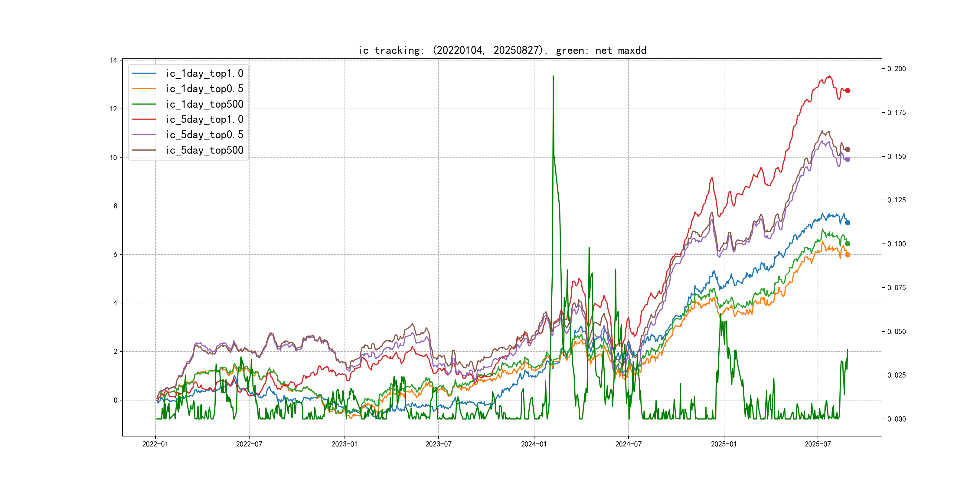The image size is (980, 490).
Task: Click the 2022-07 x-axis tick label
Action: 249,444
